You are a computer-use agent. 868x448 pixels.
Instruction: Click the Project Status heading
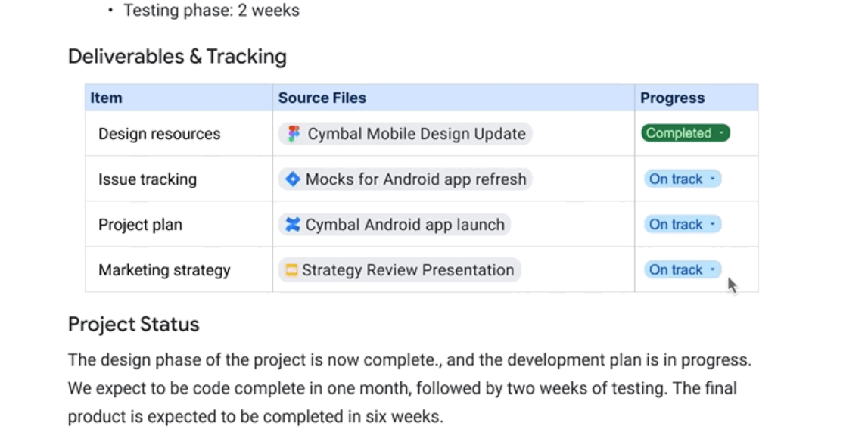(133, 324)
